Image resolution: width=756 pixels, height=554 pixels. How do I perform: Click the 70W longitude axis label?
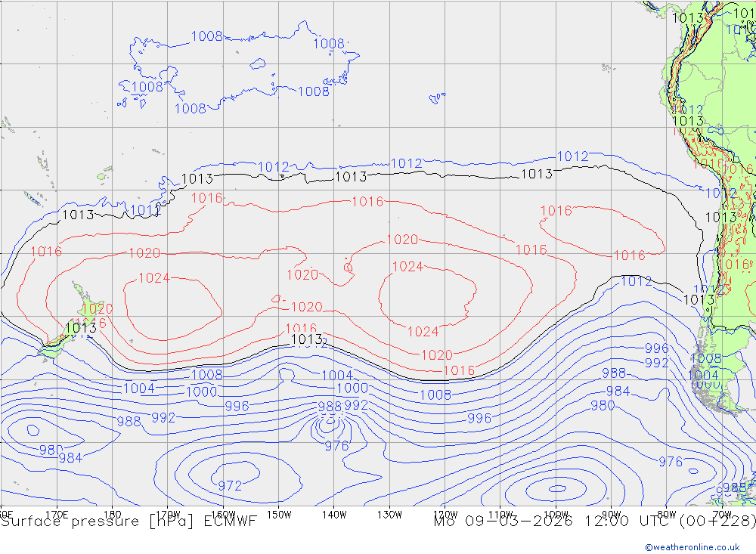coord(722,515)
